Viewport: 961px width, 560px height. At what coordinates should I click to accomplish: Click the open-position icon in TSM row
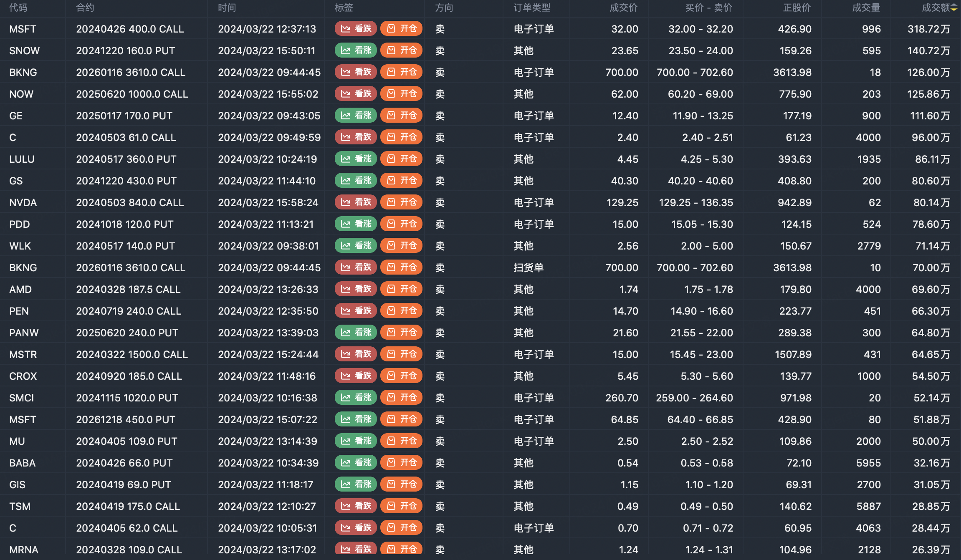391,506
